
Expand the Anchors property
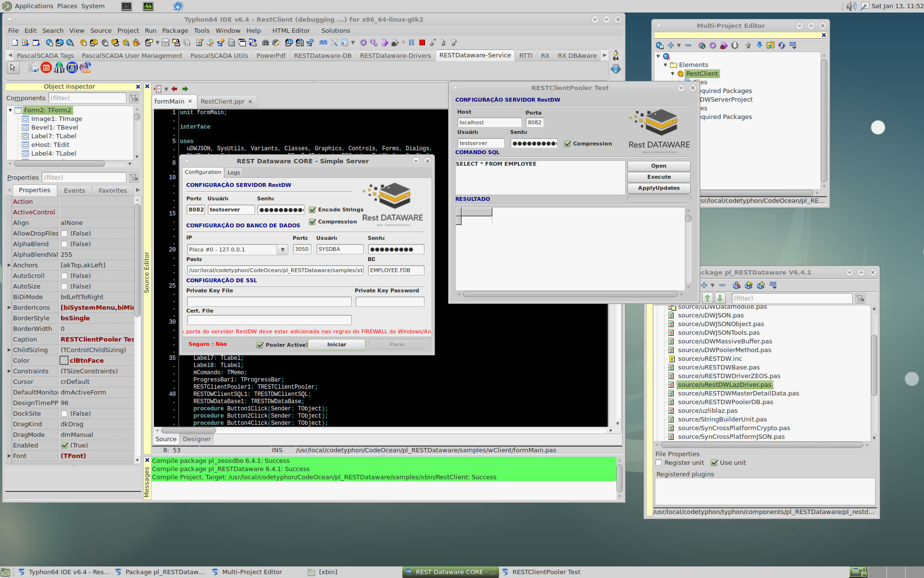[9, 265]
